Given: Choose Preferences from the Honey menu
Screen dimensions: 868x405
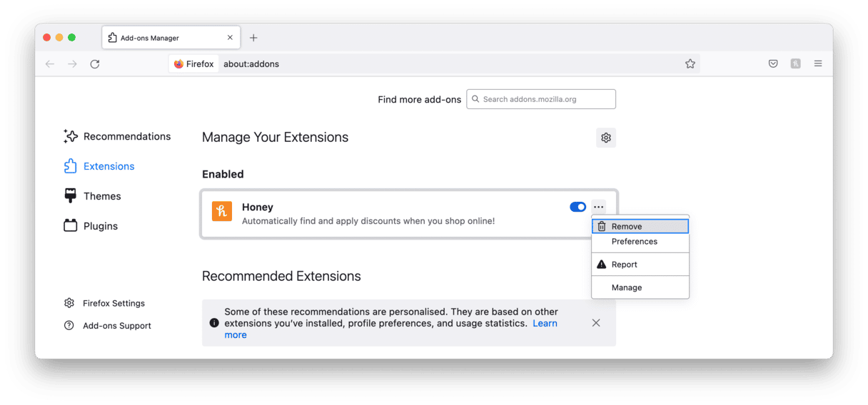Looking at the screenshot, I should coord(640,242).
